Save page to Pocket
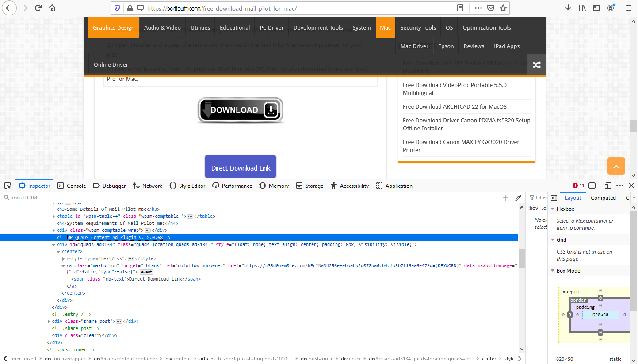 [491, 8]
